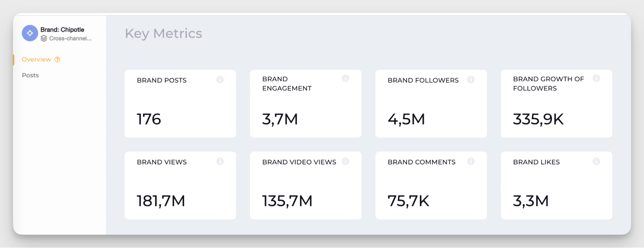Open the Brand Engagement info icon

pyautogui.click(x=345, y=78)
